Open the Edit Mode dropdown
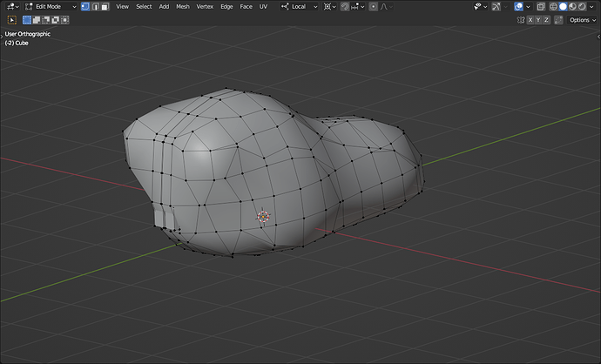The image size is (601, 364). 51,6
